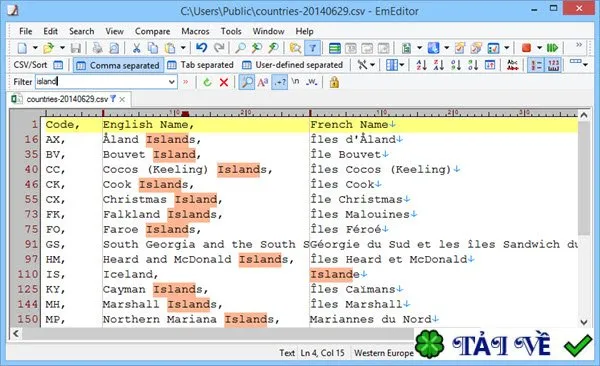600x366 pixels.
Task: Click the Western Europe encoding status
Action: [x=383, y=353]
